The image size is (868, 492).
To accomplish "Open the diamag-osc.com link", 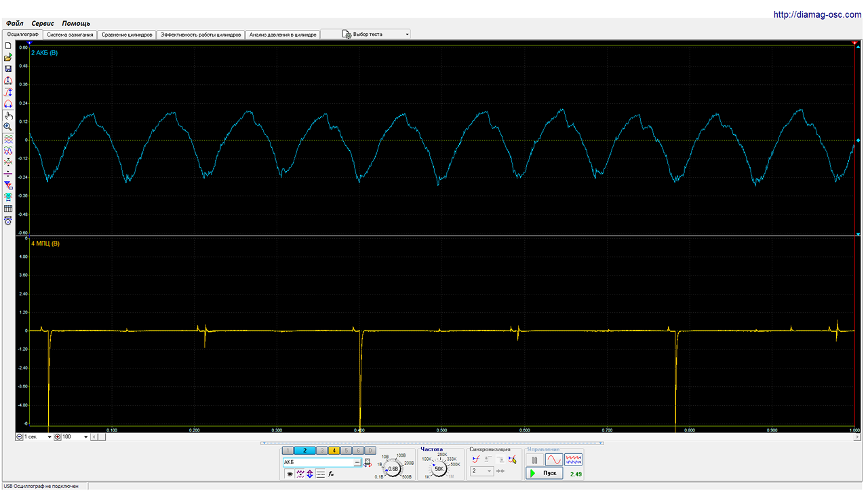I will [x=817, y=14].
